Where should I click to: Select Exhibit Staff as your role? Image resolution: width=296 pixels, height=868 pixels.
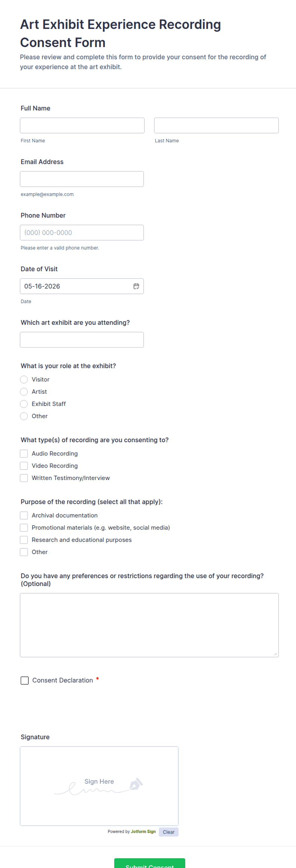click(24, 404)
